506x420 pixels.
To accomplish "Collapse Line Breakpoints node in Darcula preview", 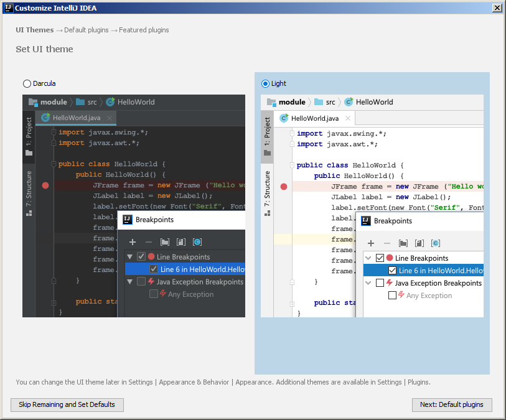I will (129, 257).
